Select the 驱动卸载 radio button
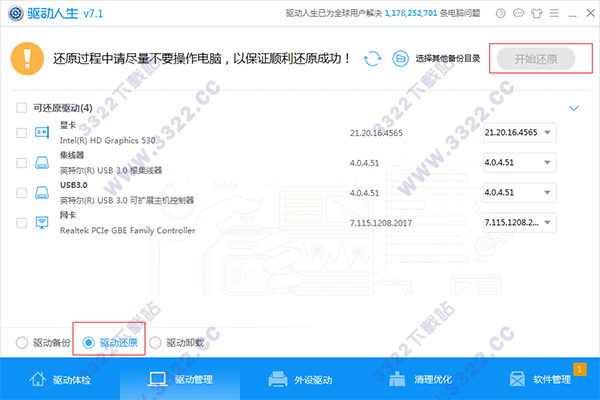Viewport: 600px width, 400px height. pyautogui.click(x=155, y=343)
